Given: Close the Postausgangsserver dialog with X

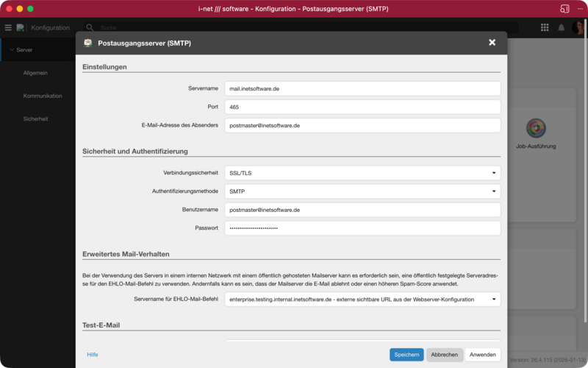Looking at the screenshot, I should (x=492, y=43).
